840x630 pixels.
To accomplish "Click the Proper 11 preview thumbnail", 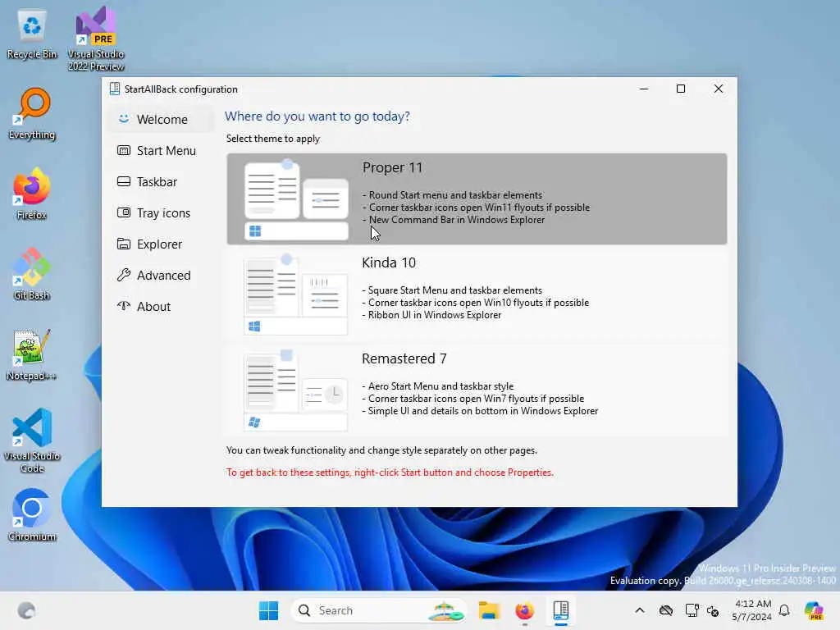I will [x=296, y=199].
